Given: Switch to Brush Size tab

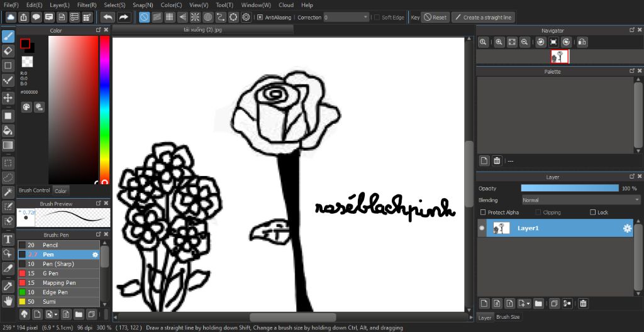Looking at the screenshot, I should (508, 317).
